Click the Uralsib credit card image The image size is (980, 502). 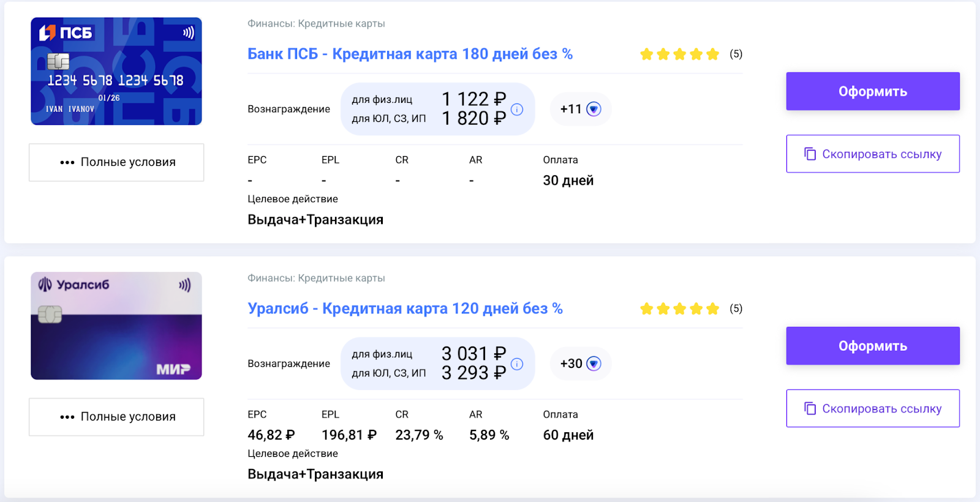point(116,326)
